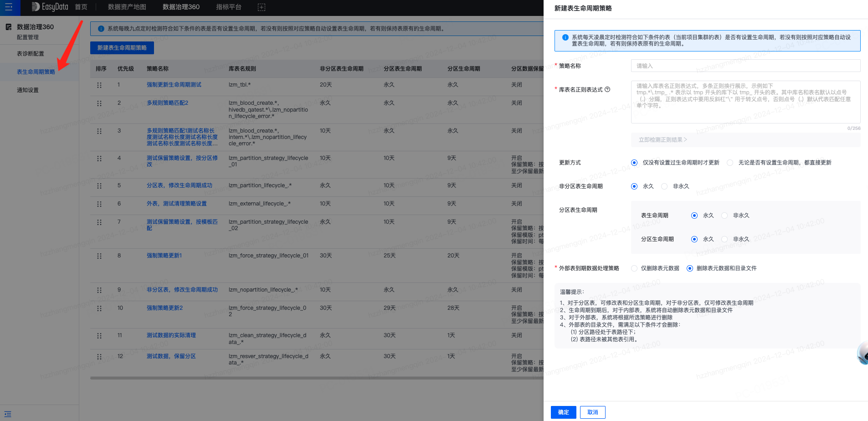
Task: Click 取消 to close drawer
Action: (593, 412)
